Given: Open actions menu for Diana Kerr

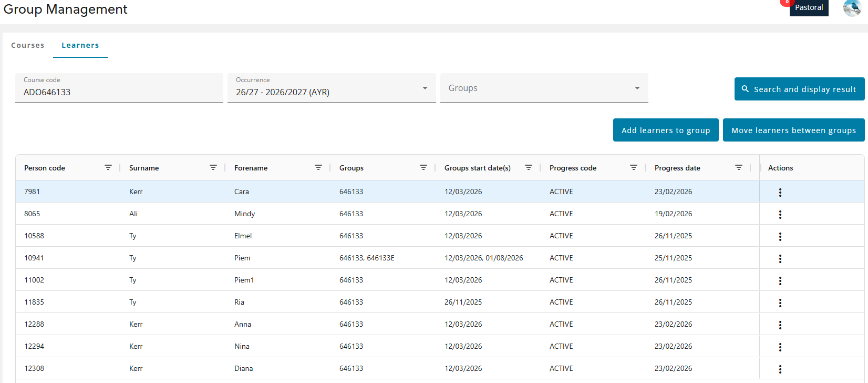Looking at the screenshot, I should click(x=780, y=369).
